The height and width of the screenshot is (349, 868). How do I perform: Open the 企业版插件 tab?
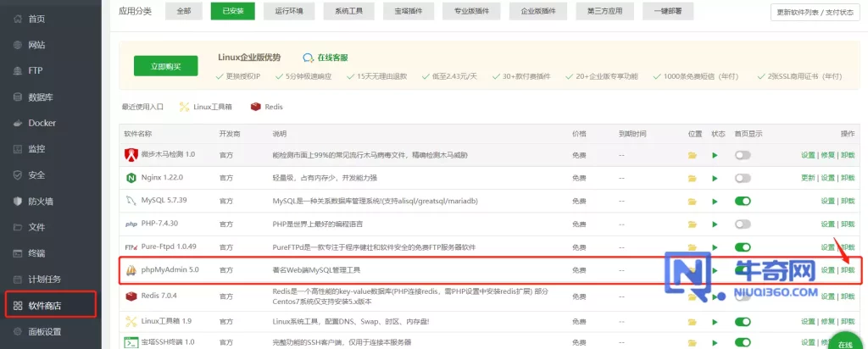[x=537, y=10]
